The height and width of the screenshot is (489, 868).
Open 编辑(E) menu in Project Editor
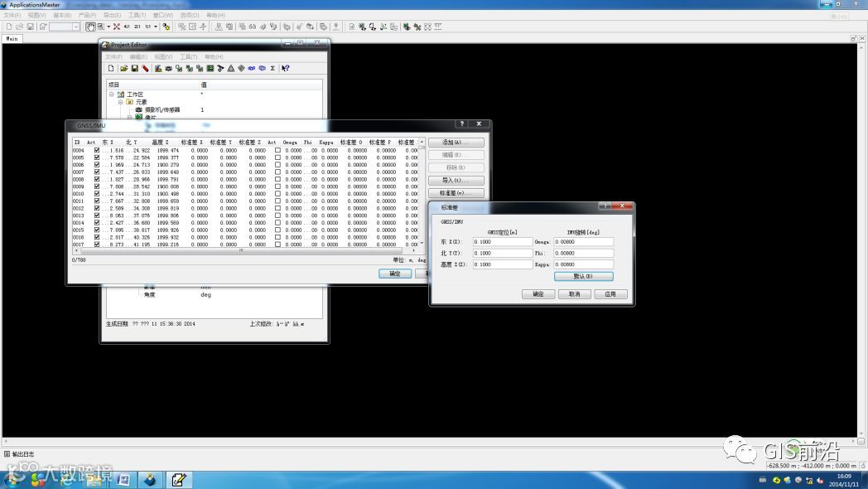click(137, 56)
